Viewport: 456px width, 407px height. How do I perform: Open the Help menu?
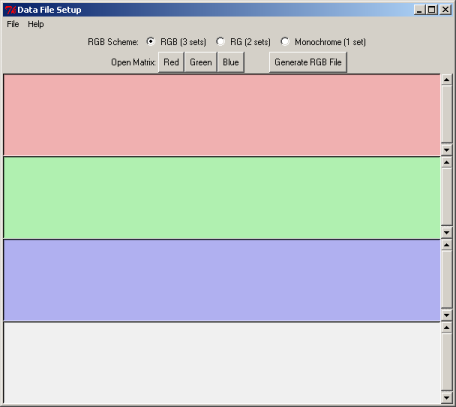pyautogui.click(x=36, y=24)
